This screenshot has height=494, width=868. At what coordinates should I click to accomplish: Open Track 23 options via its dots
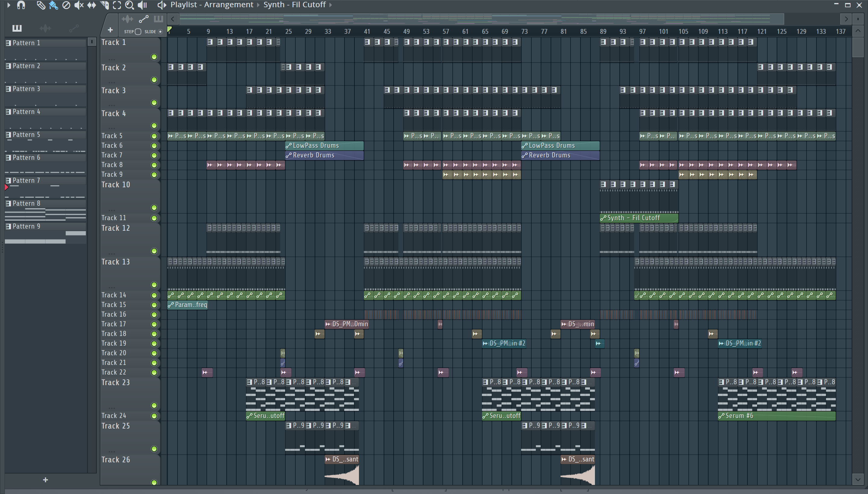tap(112, 408)
